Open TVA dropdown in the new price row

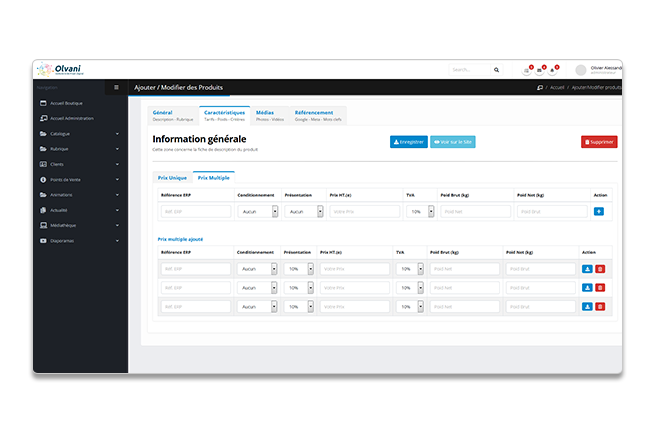420,212
